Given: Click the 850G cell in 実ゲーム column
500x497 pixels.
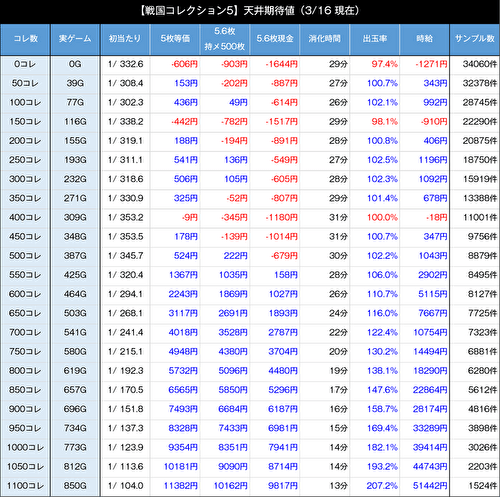Looking at the screenshot, I should 75,486.
